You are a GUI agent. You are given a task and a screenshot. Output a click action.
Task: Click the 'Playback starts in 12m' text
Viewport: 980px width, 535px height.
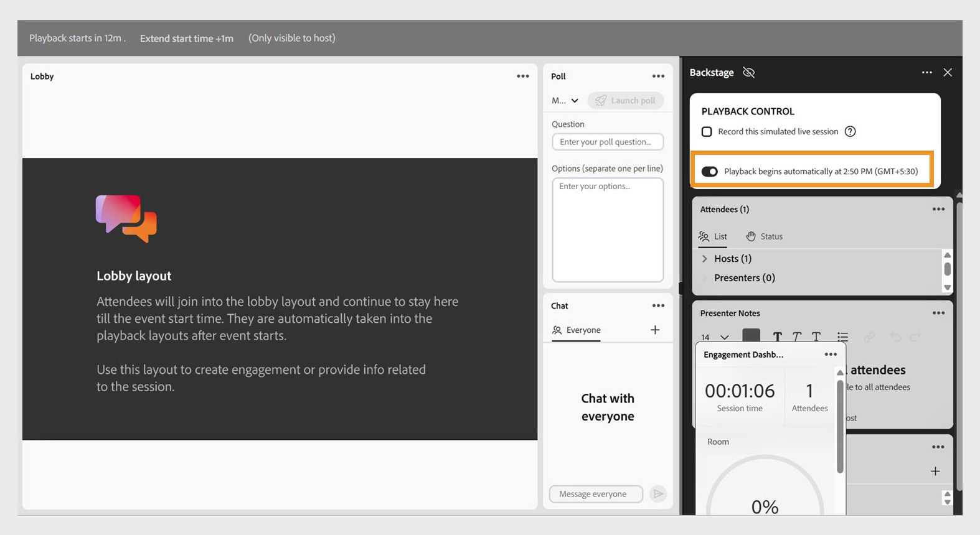77,38
